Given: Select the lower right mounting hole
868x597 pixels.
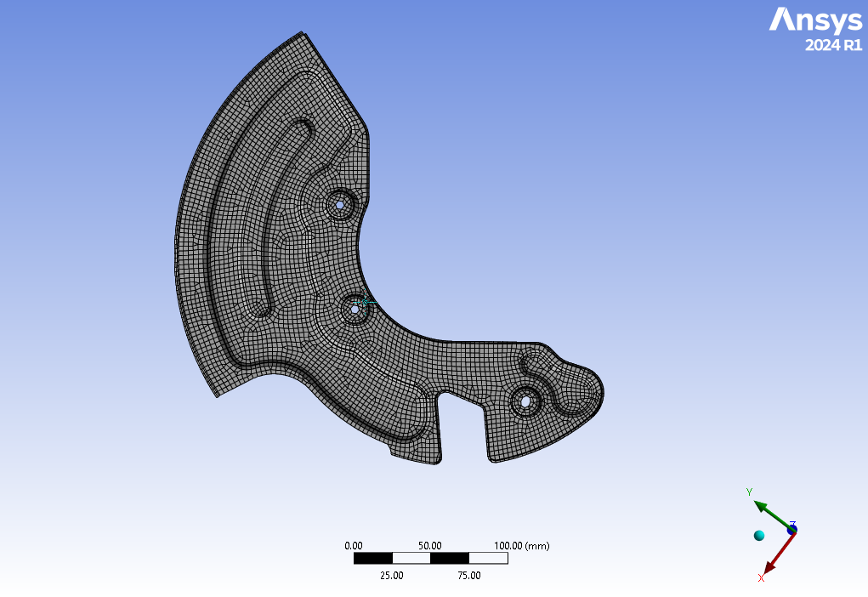Looking at the screenshot, I should [x=525, y=401].
